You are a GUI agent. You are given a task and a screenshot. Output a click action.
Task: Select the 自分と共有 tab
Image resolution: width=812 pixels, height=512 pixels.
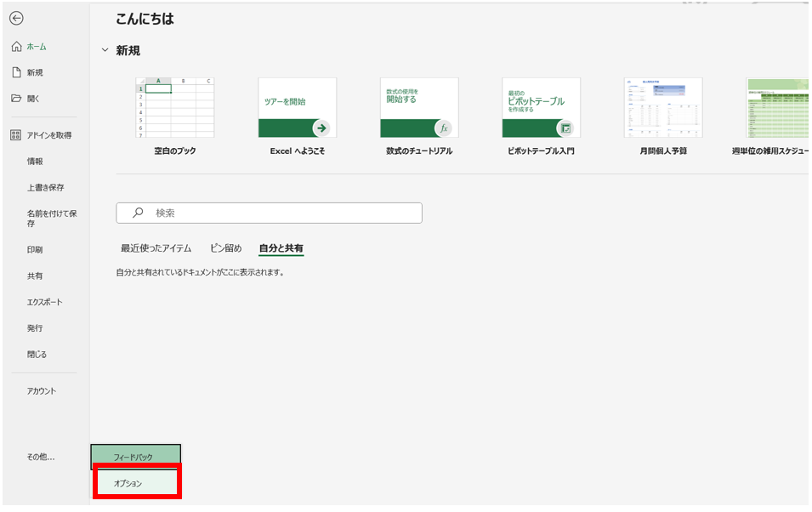pos(281,248)
